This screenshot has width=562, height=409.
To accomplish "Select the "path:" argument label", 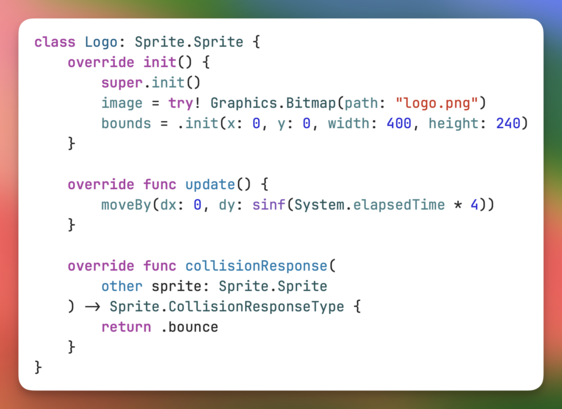I will tap(365, 103).
